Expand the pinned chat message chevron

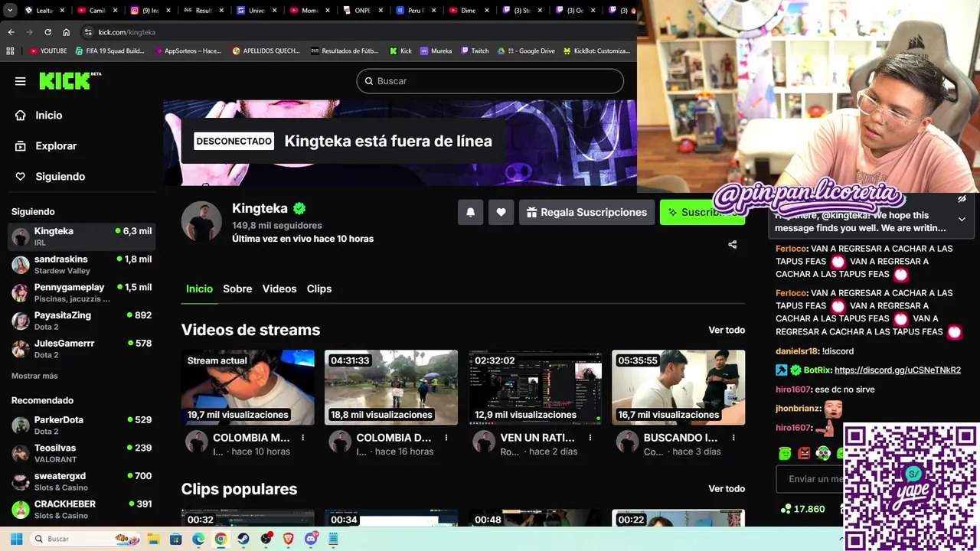click(962, 220)
